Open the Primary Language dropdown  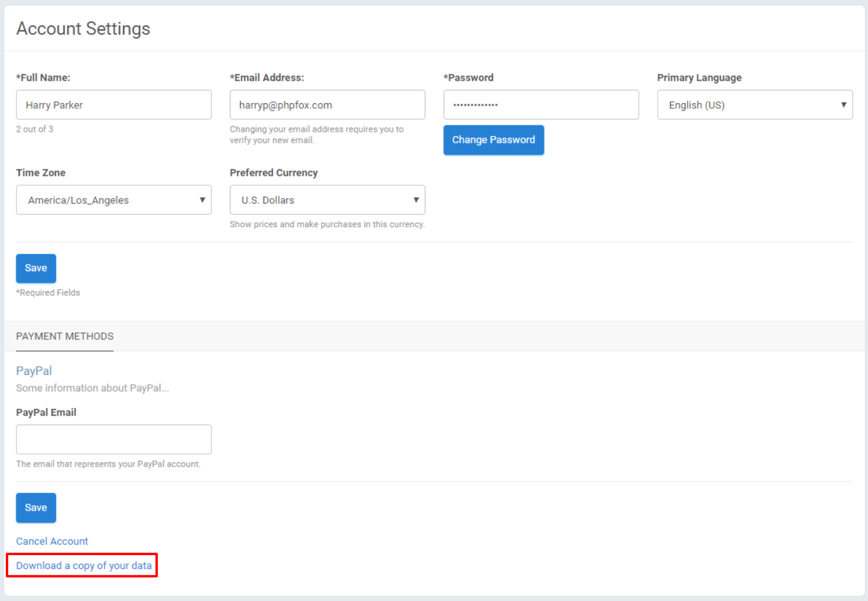coord(754,105)
